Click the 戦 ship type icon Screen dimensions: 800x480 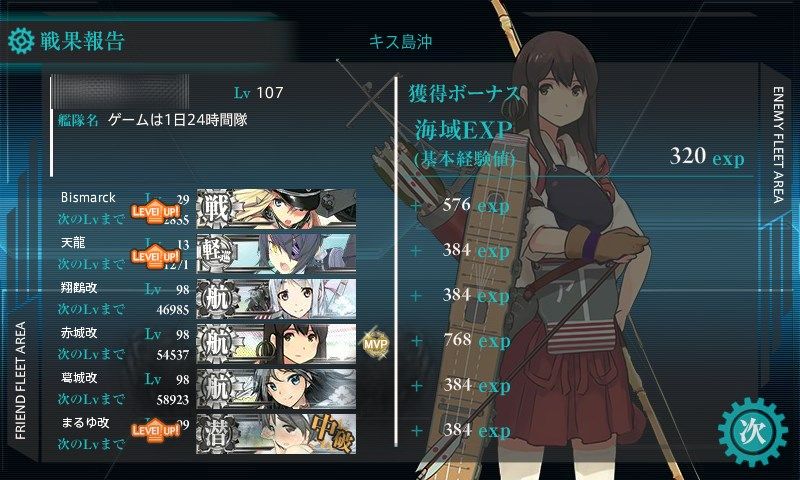click(217, 209)
